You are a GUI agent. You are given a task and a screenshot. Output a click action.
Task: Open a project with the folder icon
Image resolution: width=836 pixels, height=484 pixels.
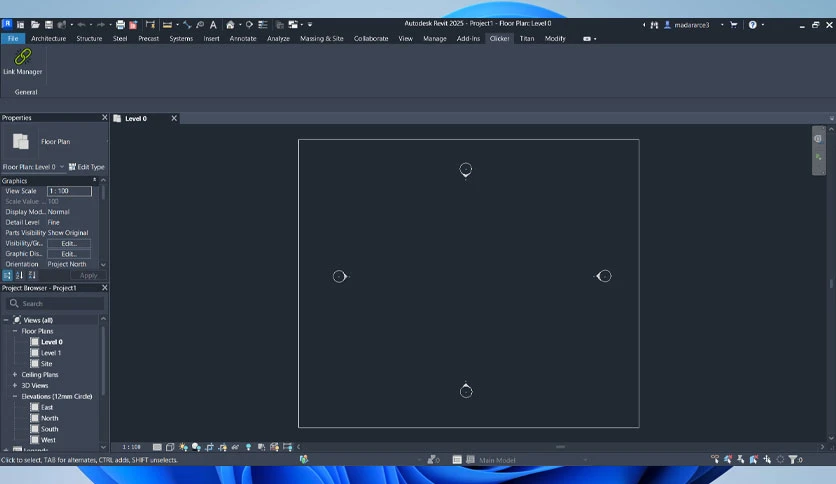coord(35,25)
